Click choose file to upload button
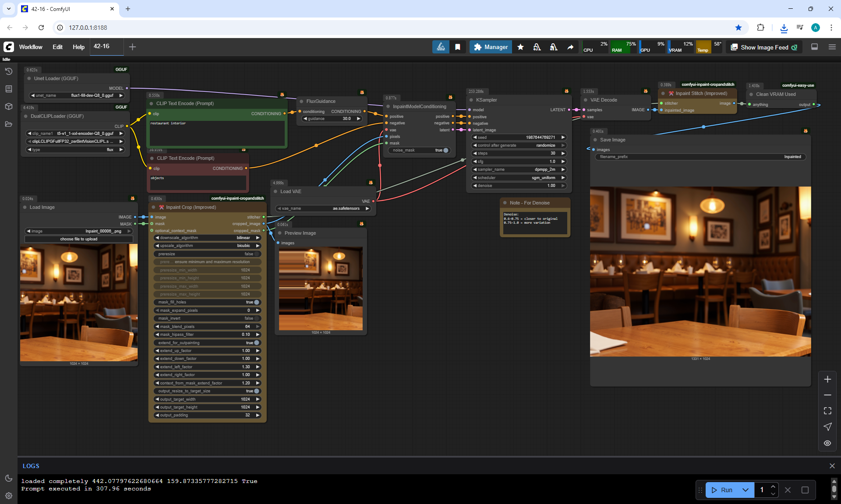This screenshot has width=841, height=504. 79,239
